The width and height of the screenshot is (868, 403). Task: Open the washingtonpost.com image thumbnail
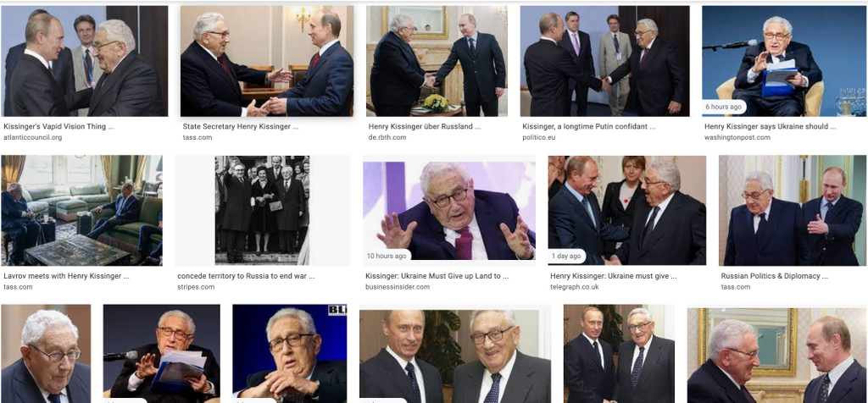(x=783, y=61)
